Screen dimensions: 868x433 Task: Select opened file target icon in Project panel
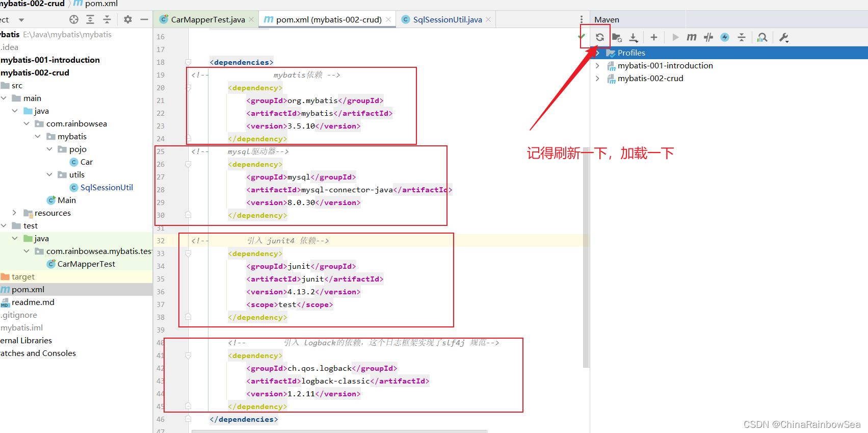(x=74, y=19)
